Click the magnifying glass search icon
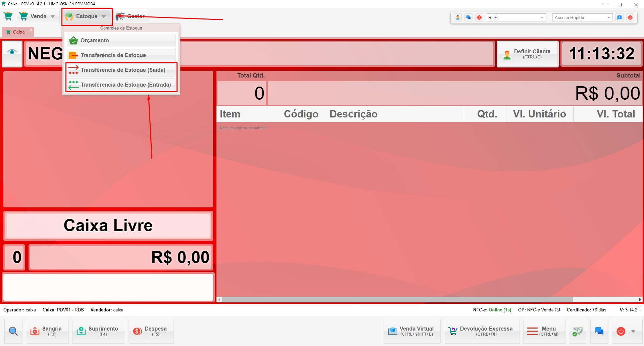This screenshot has width=644, height=346. (x=13, y=331)
